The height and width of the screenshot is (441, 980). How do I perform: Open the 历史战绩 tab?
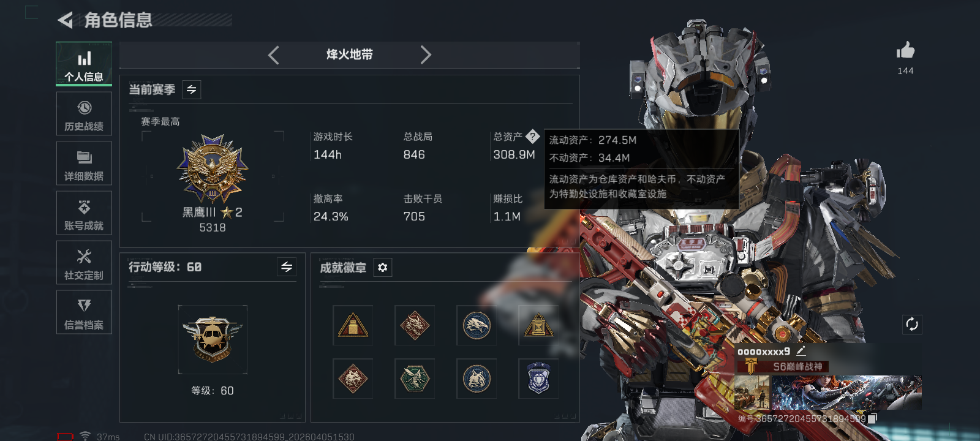(x=84, y=113)
